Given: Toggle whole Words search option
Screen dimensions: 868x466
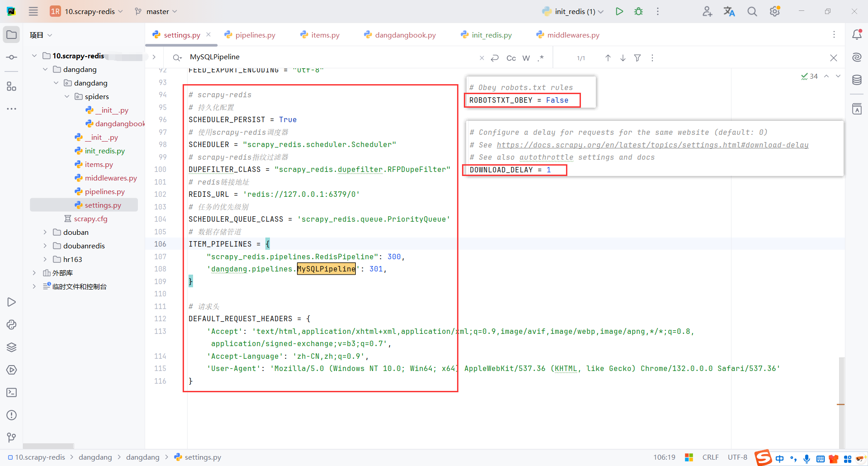Looking at the screenshot, I should coord(526,58).
